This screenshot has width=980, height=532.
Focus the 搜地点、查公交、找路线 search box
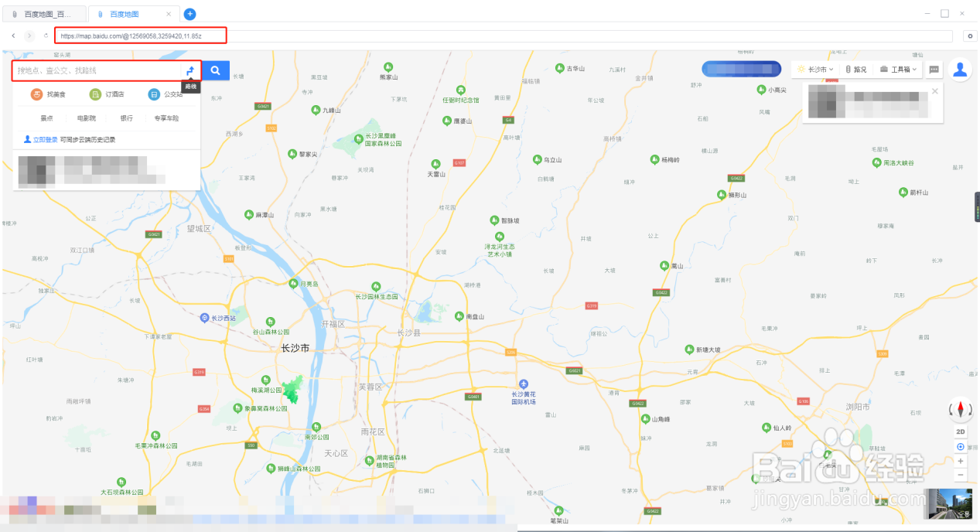(97, 70)
